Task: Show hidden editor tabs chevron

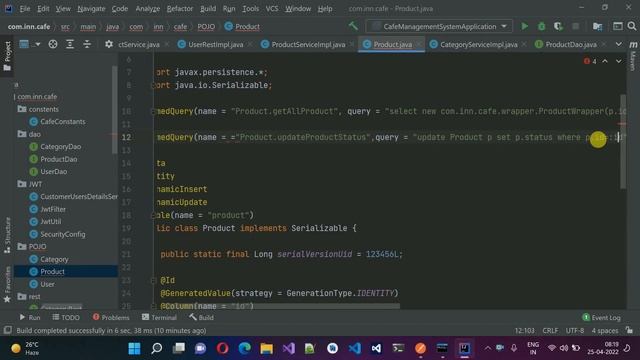Action: pyautogui.click(x=619, y=44)
